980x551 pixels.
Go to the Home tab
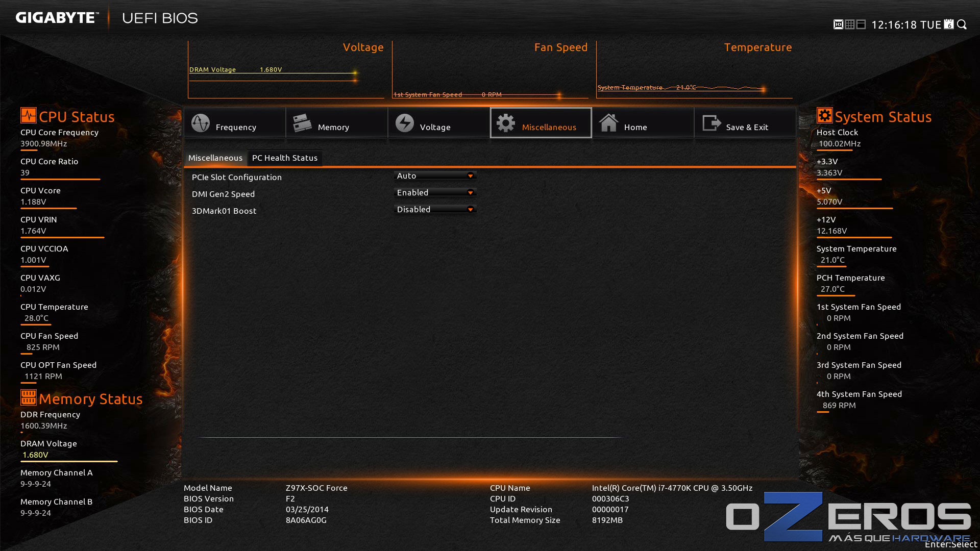(x=643, y=123)
